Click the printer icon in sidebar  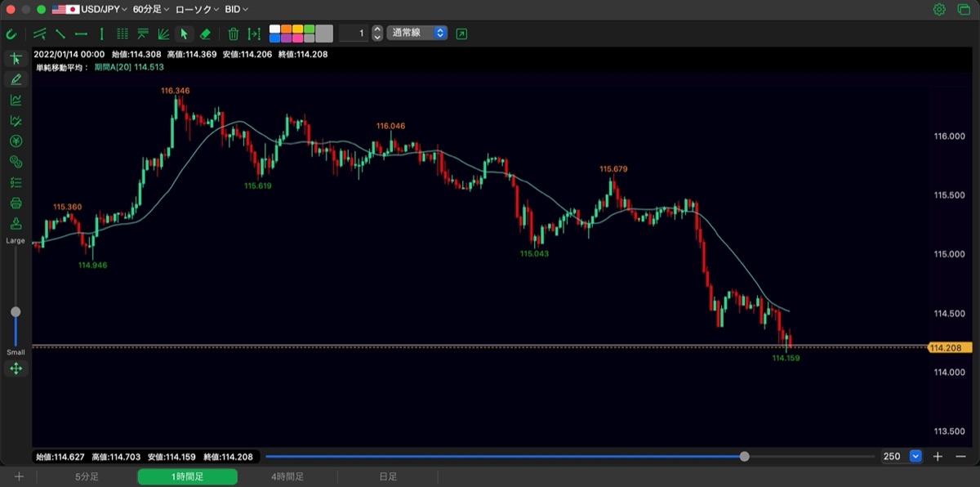click(x=16, y=203)
